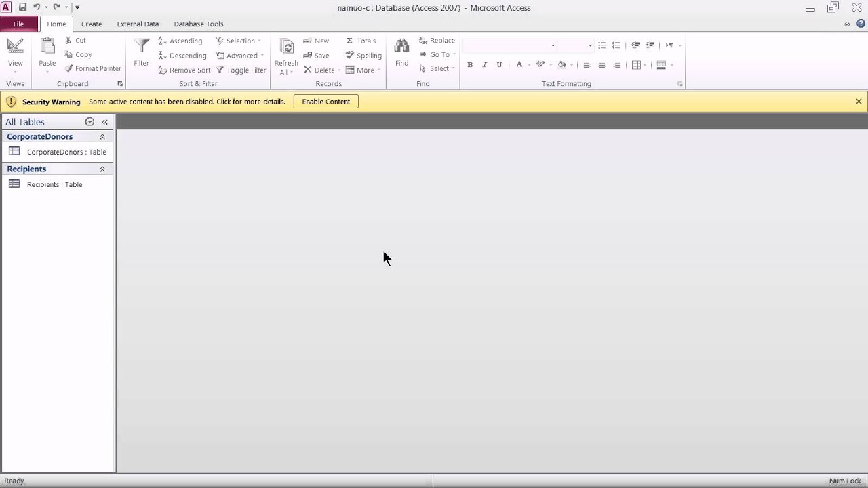Click the bullet list icon

(x=601, y=45)
